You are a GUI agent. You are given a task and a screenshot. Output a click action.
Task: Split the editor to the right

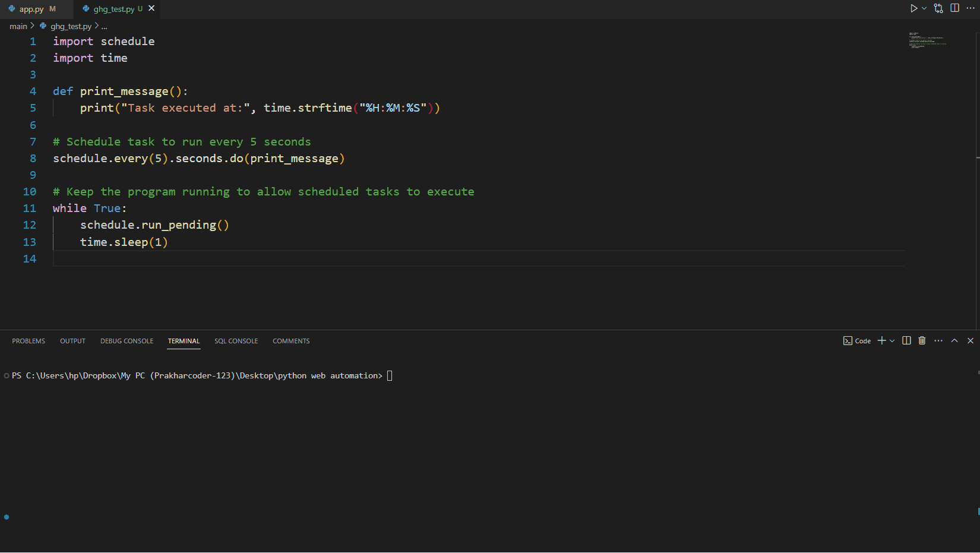pyautogui.click(x=955, y=8)
